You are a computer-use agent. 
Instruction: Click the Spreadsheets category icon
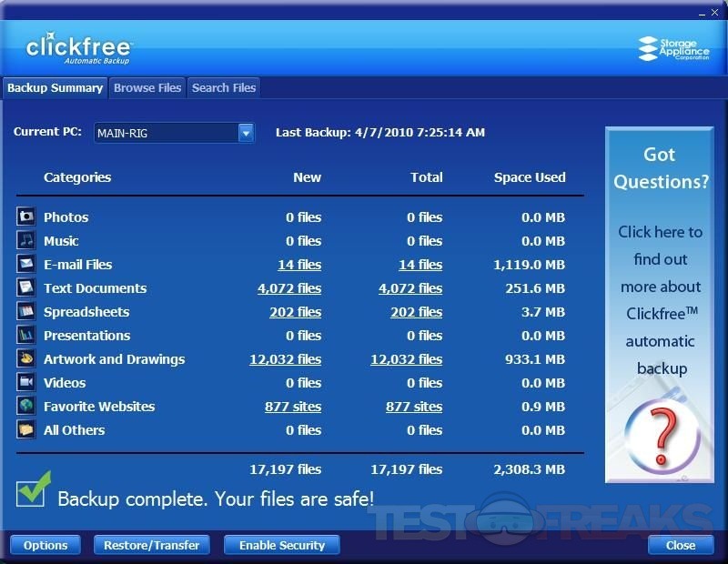click(25, 311)
